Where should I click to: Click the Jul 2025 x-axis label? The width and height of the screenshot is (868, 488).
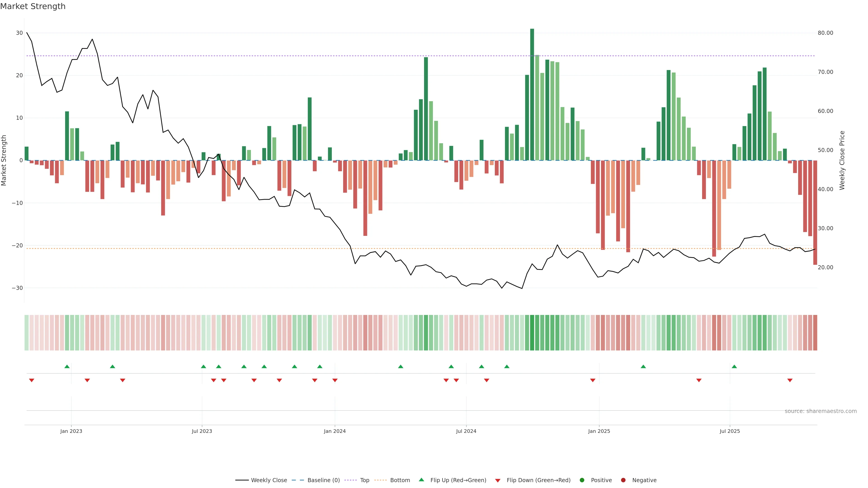(730, 431)
